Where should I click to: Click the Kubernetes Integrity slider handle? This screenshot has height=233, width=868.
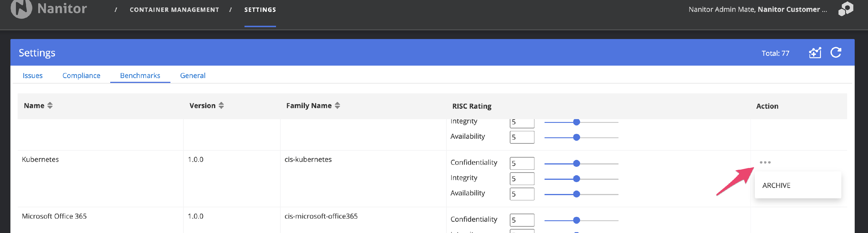pos(577,179)
